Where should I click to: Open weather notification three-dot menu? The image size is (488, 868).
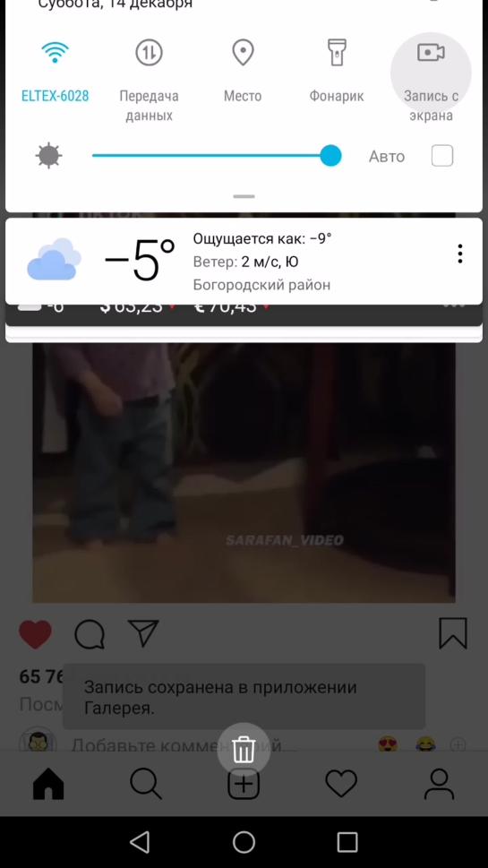(x=459, y=254)
